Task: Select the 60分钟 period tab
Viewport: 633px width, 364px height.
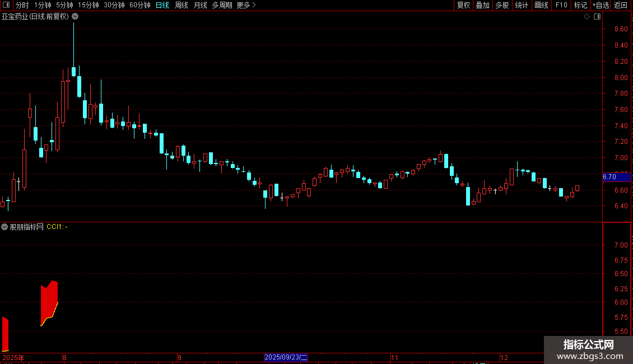Action: tap(139, 5)
